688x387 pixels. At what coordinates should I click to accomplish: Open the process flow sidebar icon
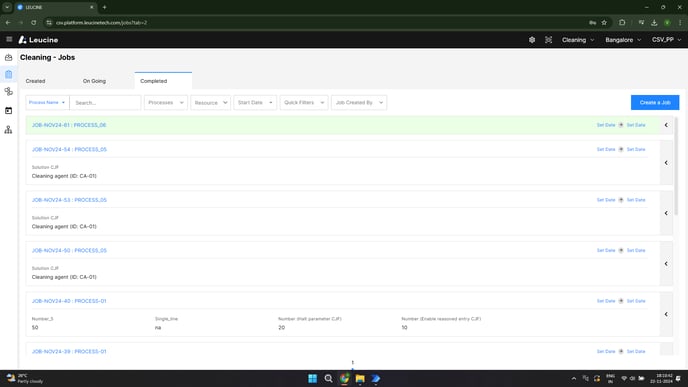pos(8,91)
